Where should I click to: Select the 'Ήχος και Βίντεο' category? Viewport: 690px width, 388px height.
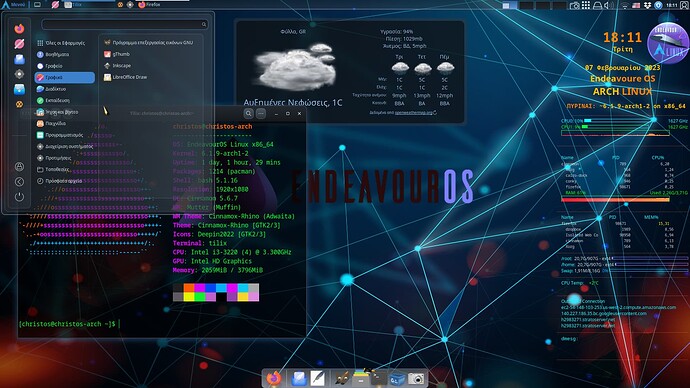click(x=64, y=112)
